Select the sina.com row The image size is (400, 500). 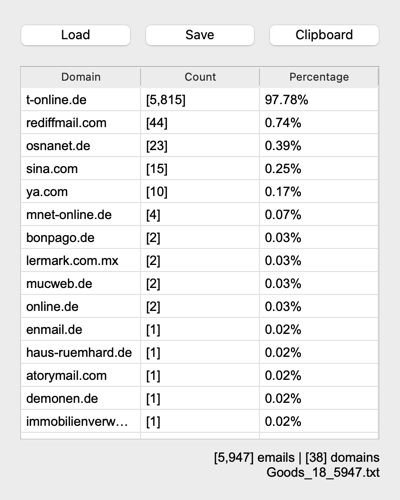tap(199, 169)
